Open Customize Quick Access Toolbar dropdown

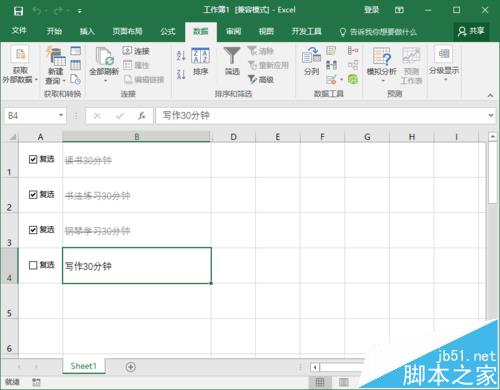(80, 11)
